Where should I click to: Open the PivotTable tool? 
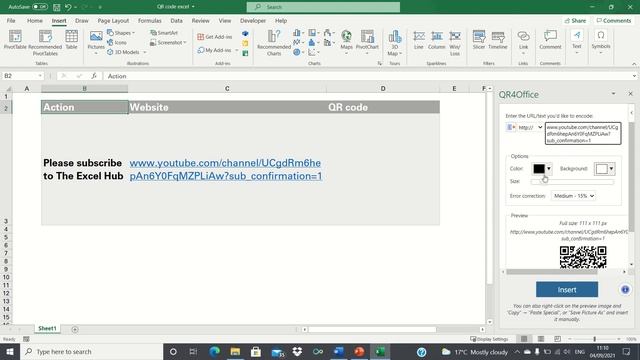15,40
